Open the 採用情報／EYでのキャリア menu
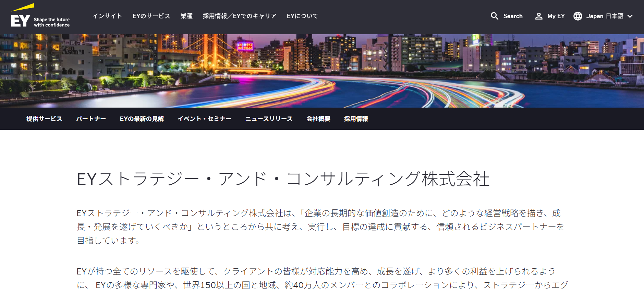Viewport: 644px width, 294px height. pos(240,16)
